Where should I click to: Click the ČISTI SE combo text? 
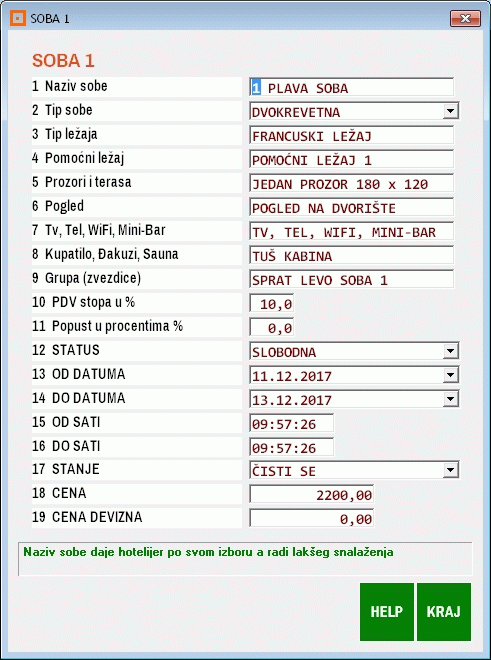click(x=283, y=471)
